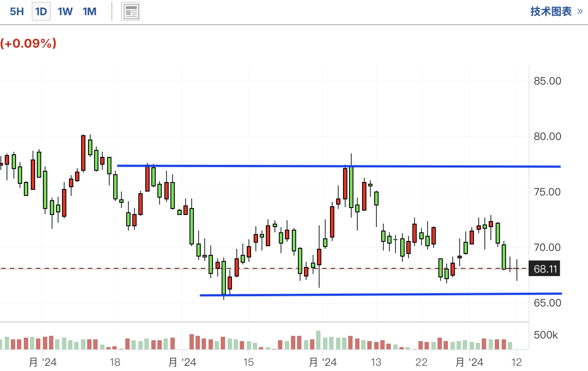Switch to the 5H timeframe tab
This screenshot has width=588, height=371.
17,12
